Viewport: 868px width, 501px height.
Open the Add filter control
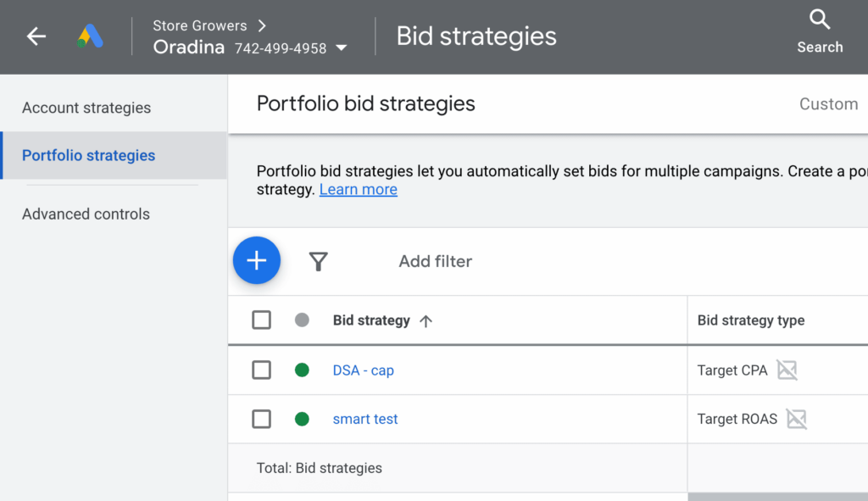point(434,261)
